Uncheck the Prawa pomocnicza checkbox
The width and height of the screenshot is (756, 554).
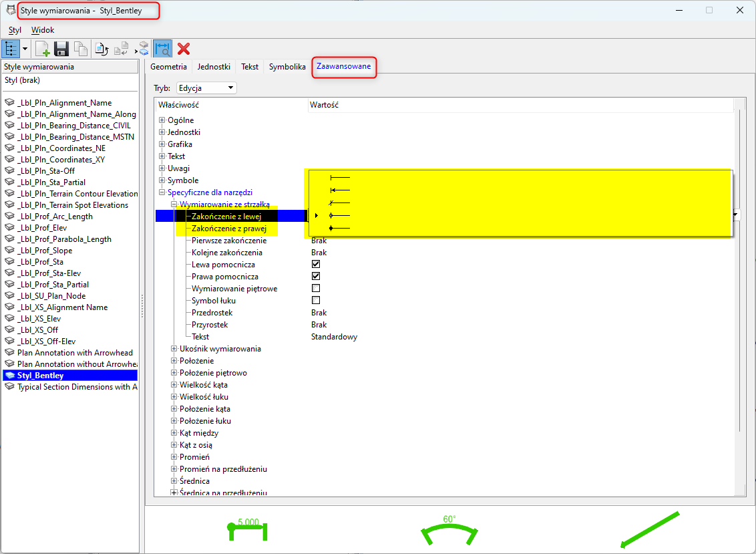click(x=316, y=277)
